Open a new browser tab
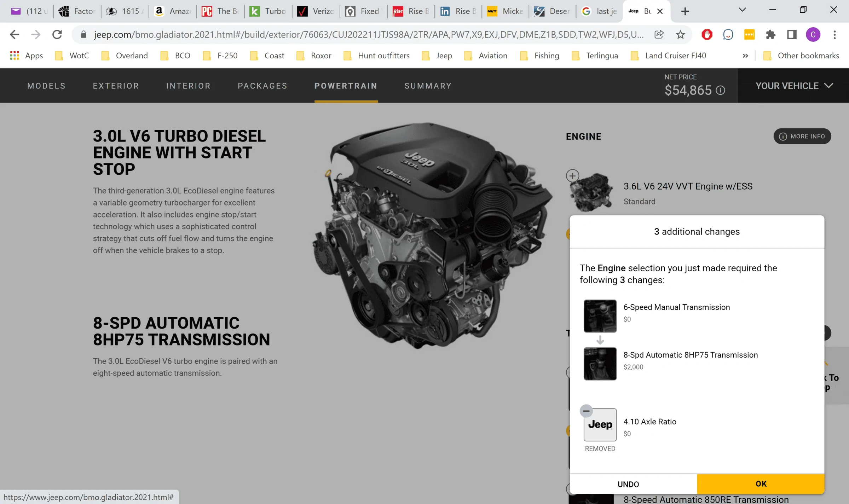Image resolution: width=849 pixels, height=504 pixels. coord(685,11)
